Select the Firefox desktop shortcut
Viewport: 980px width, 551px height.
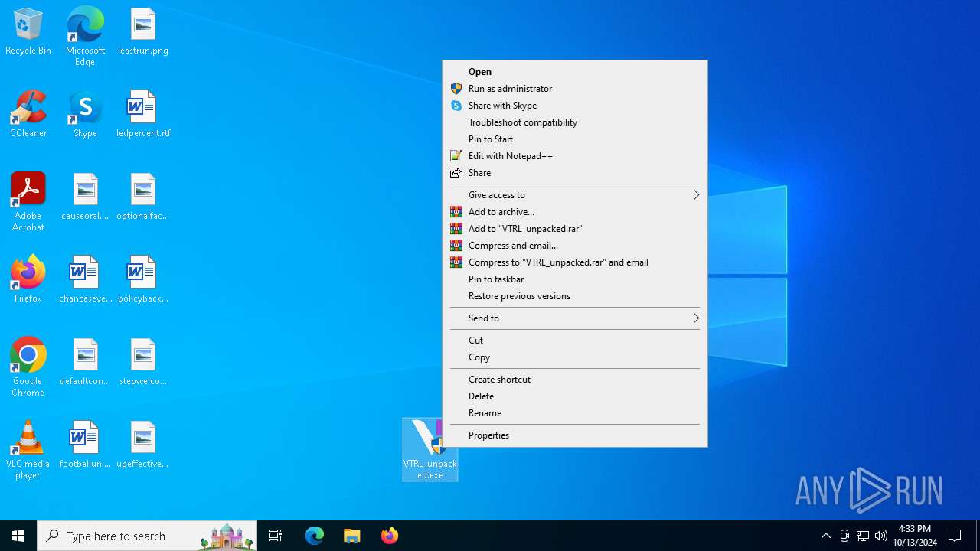coord(28,280)
